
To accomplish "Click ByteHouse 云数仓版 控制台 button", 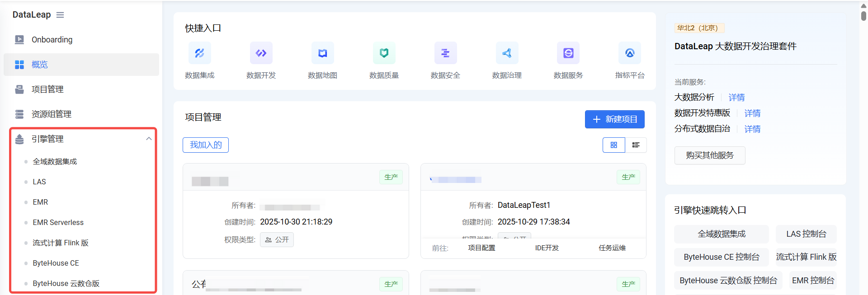I will coord(728,281).
